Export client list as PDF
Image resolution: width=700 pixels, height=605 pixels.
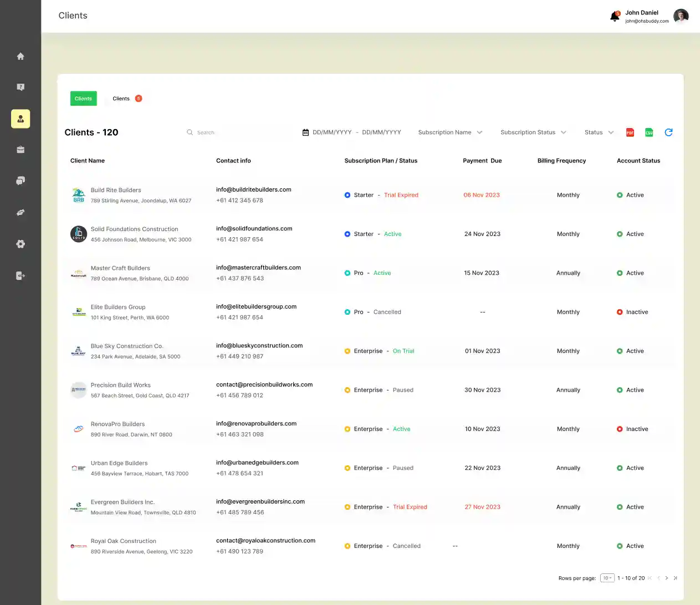point(630,132)
